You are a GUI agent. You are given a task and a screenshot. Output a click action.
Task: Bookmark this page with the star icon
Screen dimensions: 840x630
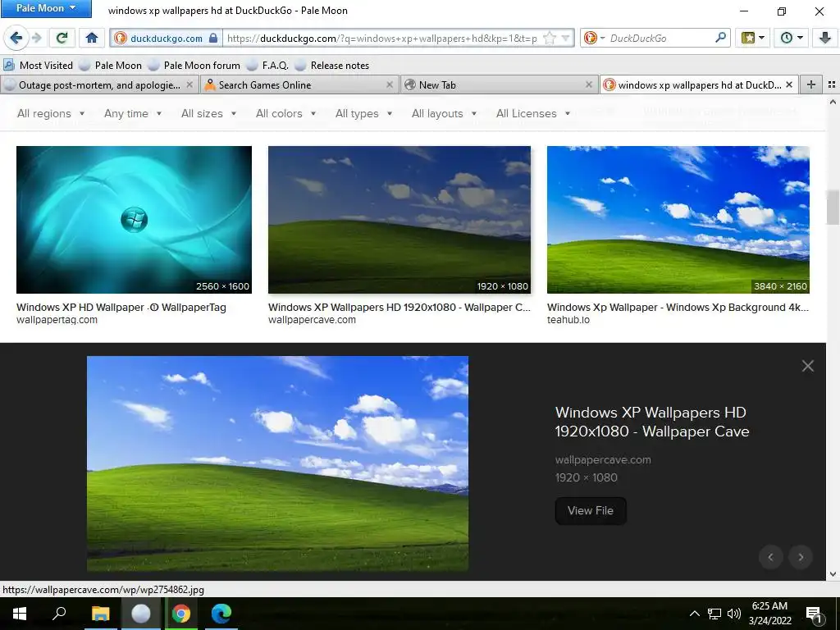pyautogui.click(x=550, y=38)
